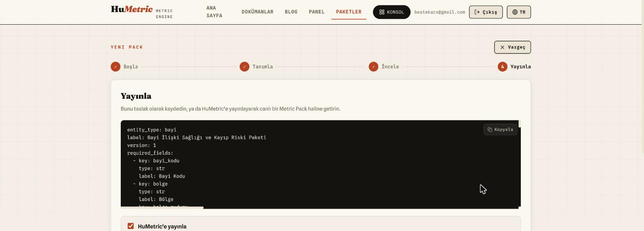Click the X icon in Vazgeç

[502, 47]
